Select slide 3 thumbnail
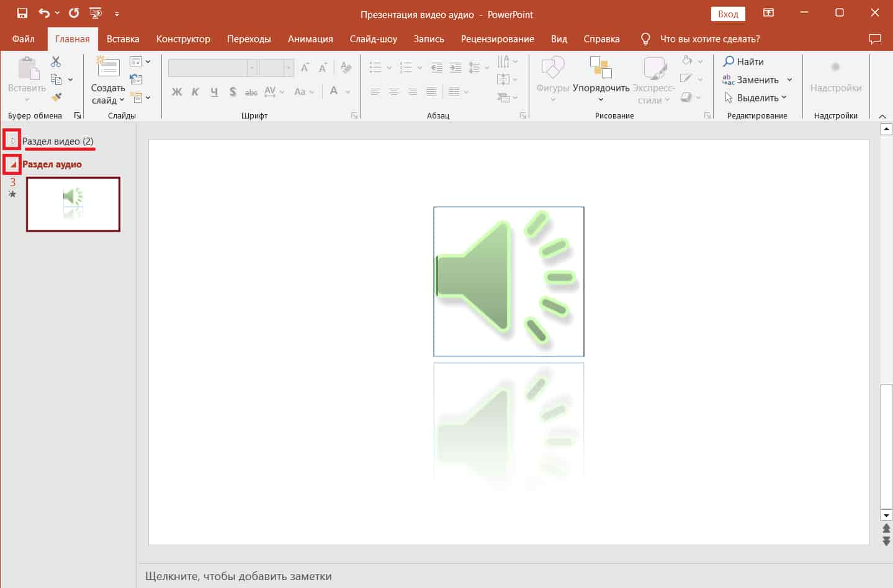Image resolution: width=893 pixels, height=588 pixels. [73, 204]
